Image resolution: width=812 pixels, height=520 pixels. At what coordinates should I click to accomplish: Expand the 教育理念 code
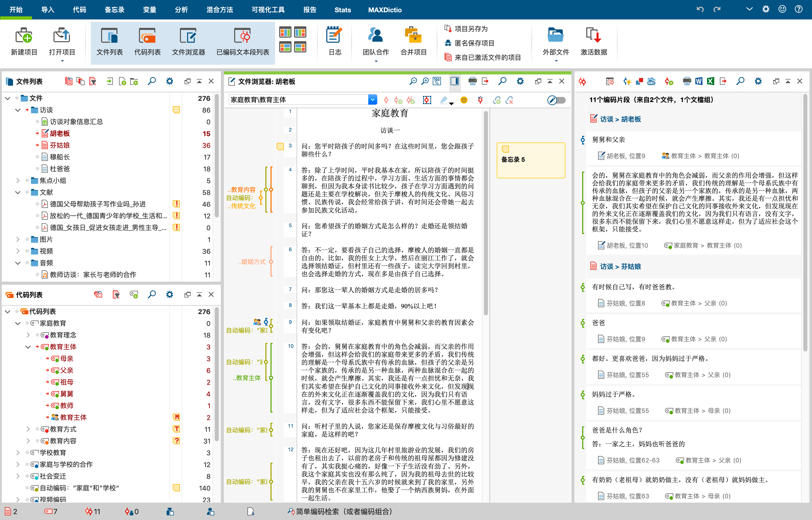pos(28,335)
